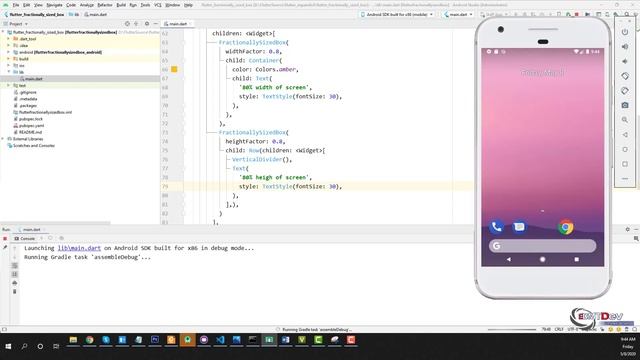
Task: Collapse the lib folder
Action: 8,72
